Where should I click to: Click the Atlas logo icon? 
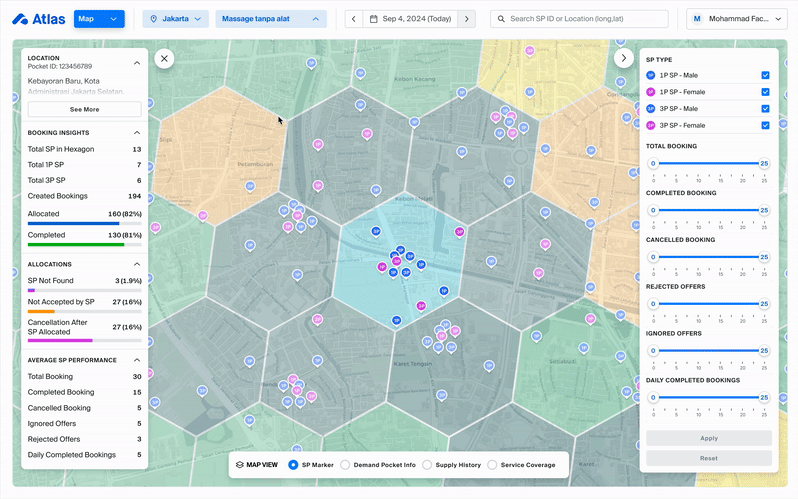[x=20, y=19]
